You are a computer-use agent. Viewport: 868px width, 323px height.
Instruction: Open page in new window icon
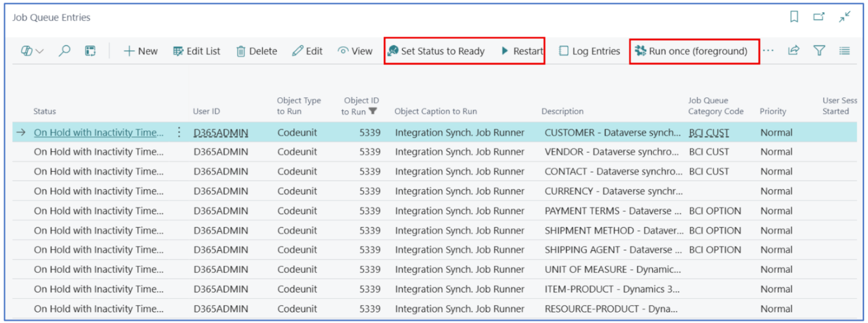[x=819, y=17]
